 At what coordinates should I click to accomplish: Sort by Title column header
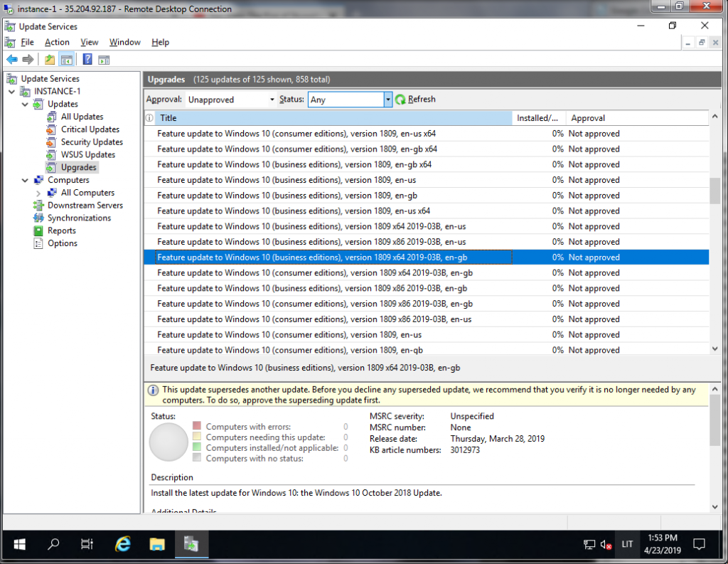click(333, 118)
